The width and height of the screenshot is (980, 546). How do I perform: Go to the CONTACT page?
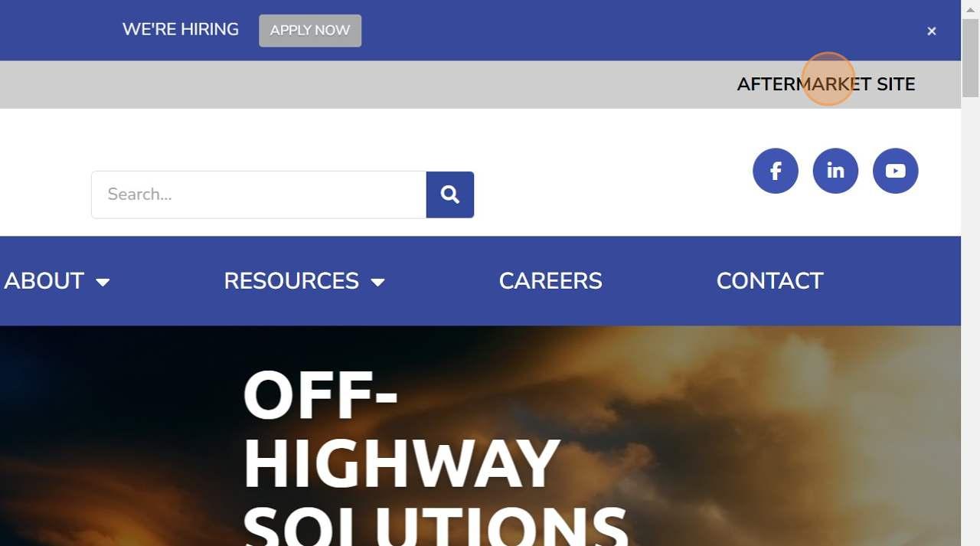pyautogui.click(x=769, y=281)
